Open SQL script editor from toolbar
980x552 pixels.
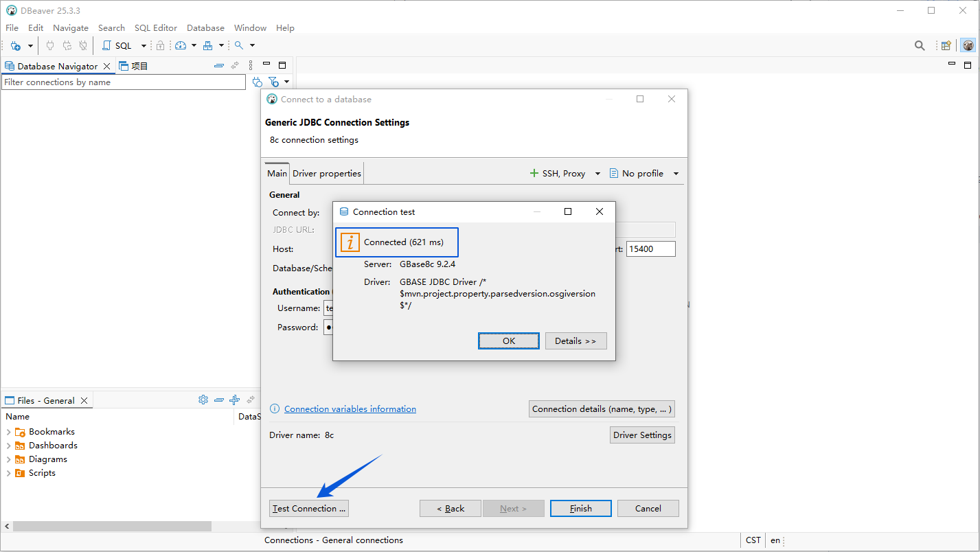point(117,45)
